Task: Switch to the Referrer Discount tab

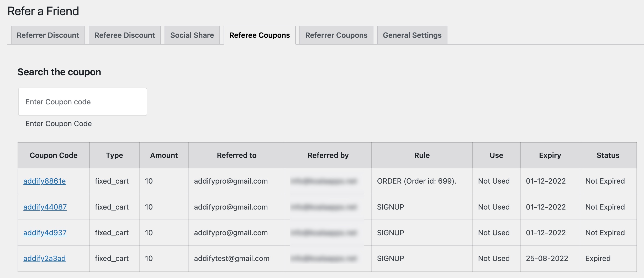Action: point(48,35)
